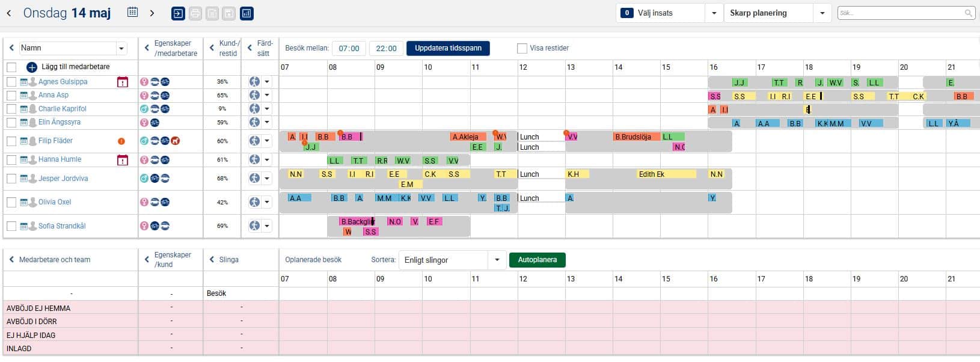Open the Enligt slingor sort dropdown
The image size is (980, 362).
497,260
